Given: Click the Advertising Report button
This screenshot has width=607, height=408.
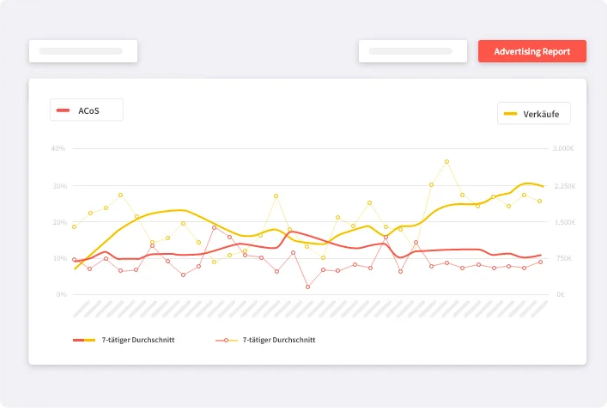Looking at the screenshot, I should [532, 51].
